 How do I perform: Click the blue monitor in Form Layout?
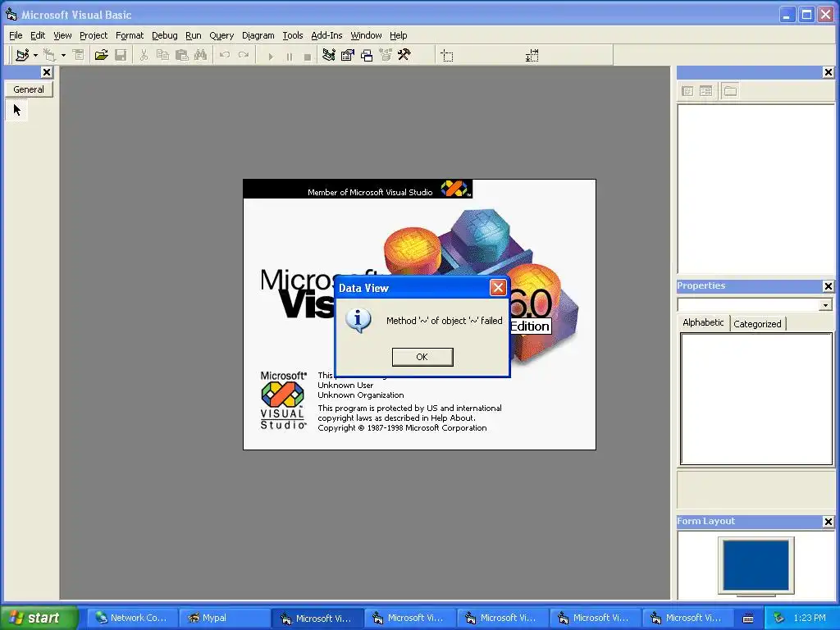pyautogui.click(x=756, y=565)
